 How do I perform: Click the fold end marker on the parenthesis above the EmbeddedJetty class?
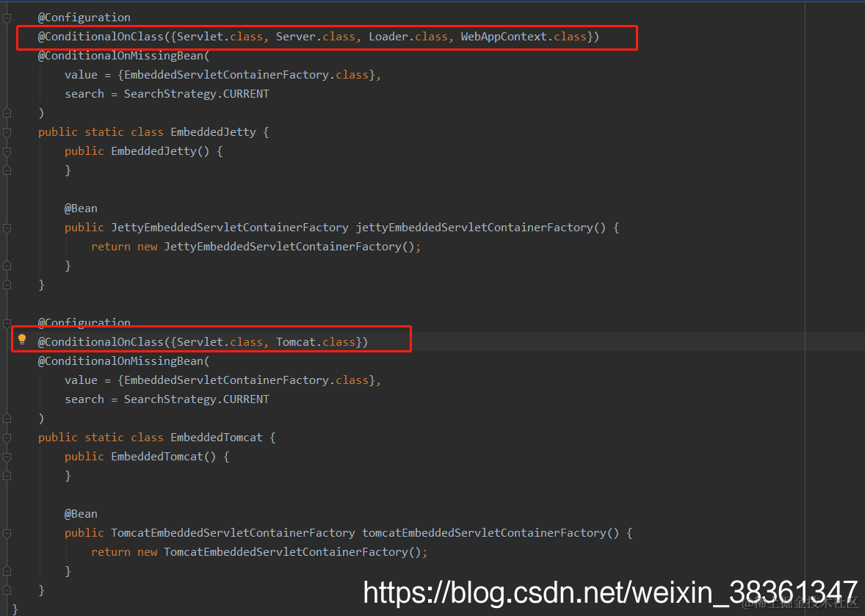point(7,113)
